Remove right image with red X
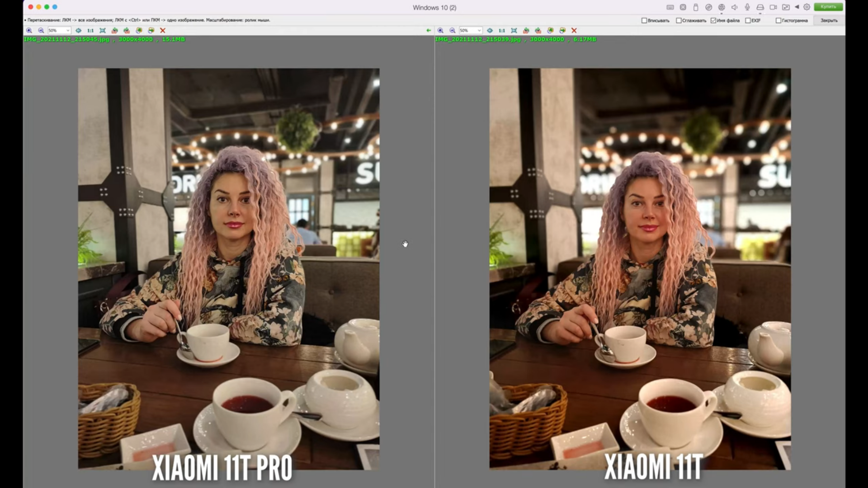Screen dimensions: 868x488 pos(574,30)
